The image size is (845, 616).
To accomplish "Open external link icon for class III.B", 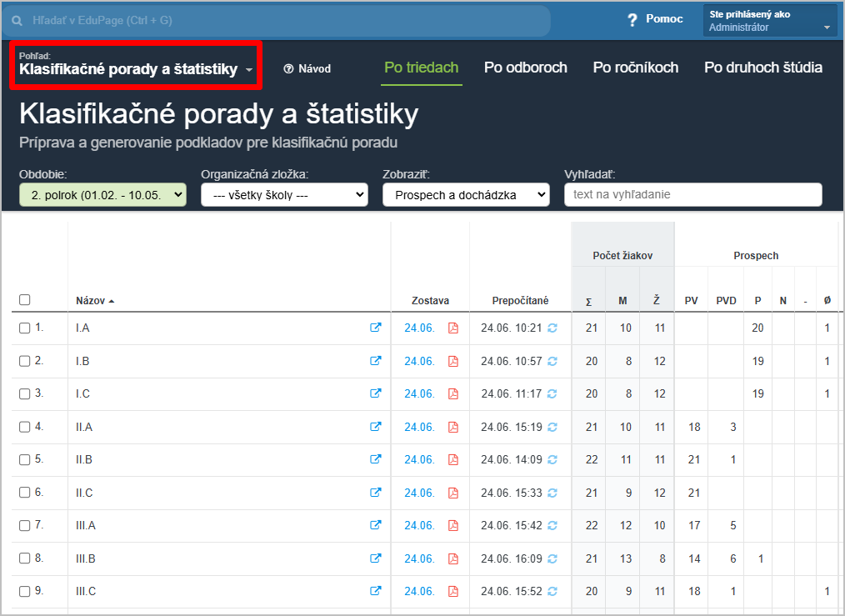I will [376, 558].
